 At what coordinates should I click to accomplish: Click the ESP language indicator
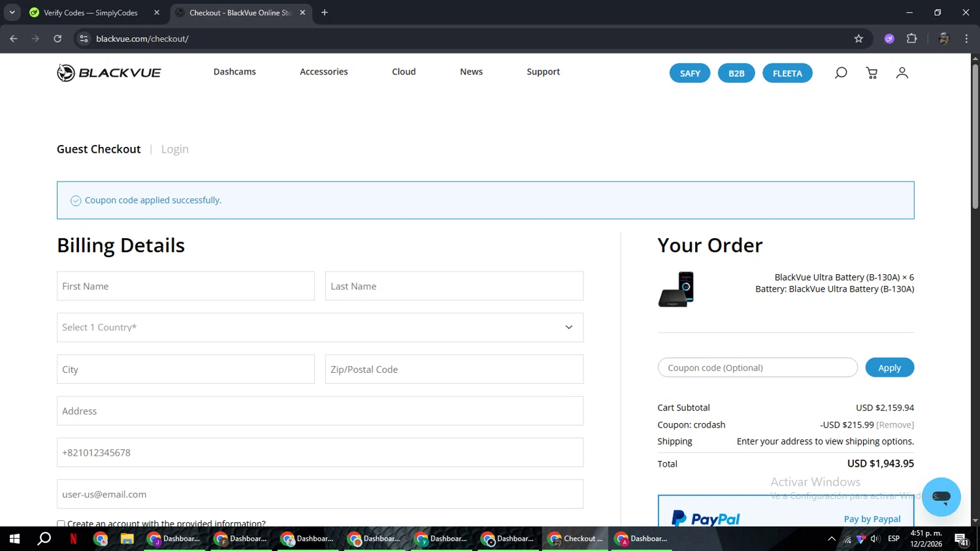pos(894,539)
